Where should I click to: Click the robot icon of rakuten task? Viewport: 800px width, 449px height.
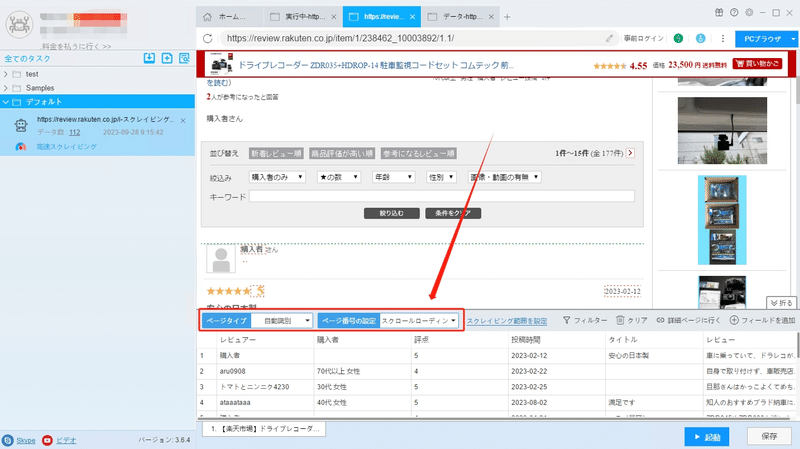point(21,125)
